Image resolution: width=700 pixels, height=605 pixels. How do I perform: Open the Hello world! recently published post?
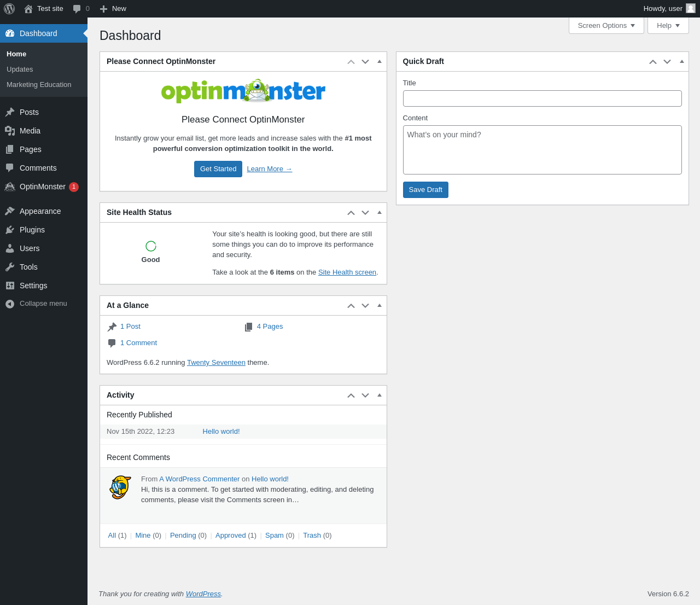click(x=221, y=432)
